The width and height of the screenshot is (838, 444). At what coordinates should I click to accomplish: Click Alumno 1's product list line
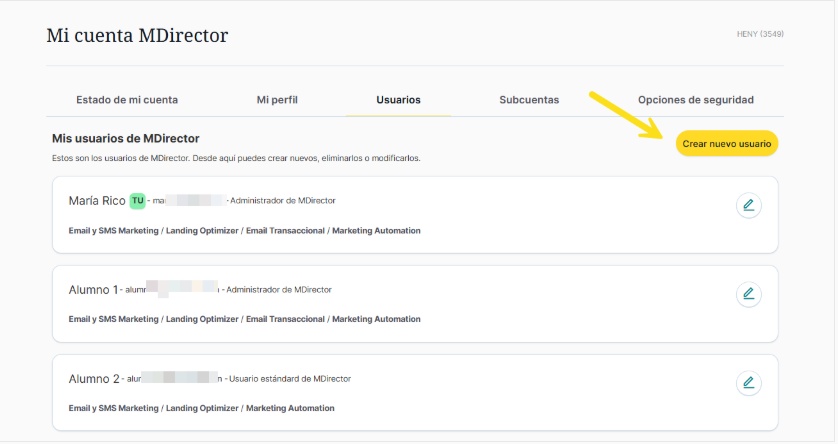pos(244,319)
